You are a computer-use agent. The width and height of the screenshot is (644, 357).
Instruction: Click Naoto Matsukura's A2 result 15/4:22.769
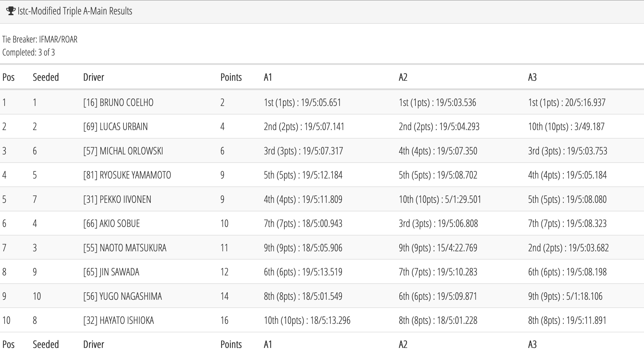[438, 248]
